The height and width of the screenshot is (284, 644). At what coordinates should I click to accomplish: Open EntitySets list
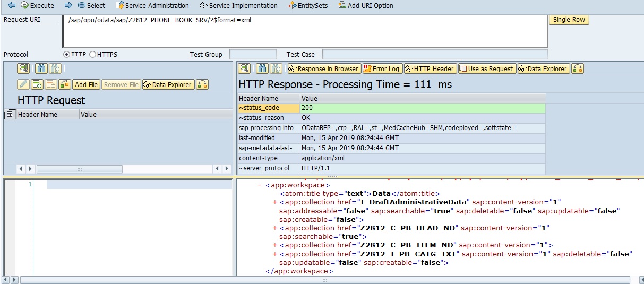pyautogui.click(x=308, y=5)
